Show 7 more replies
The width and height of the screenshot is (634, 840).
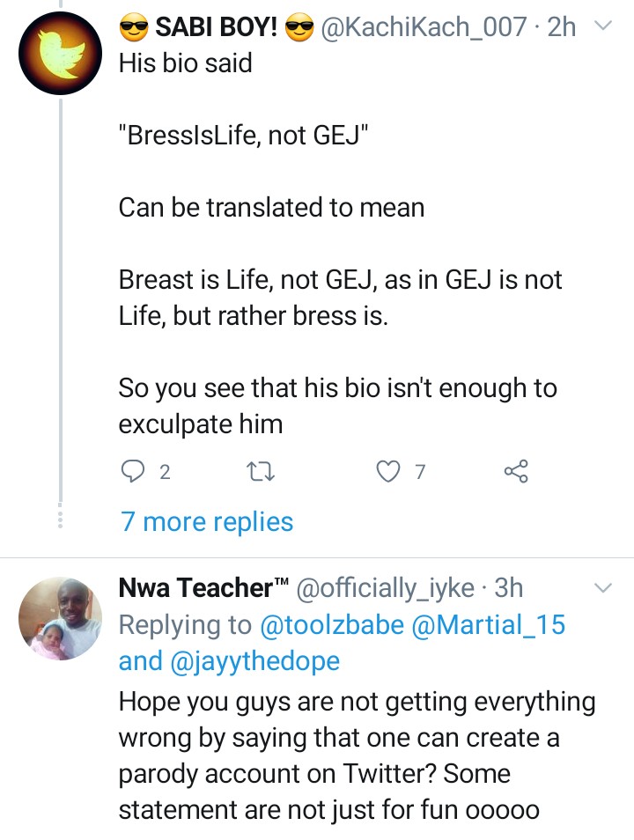point(207,521)
